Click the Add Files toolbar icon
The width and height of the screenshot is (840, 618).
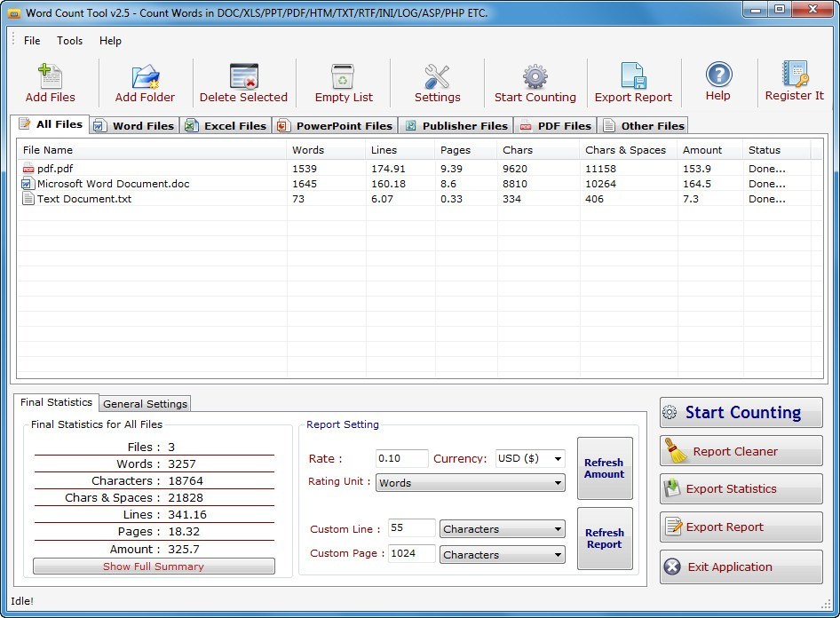click(x=51, y=76)
